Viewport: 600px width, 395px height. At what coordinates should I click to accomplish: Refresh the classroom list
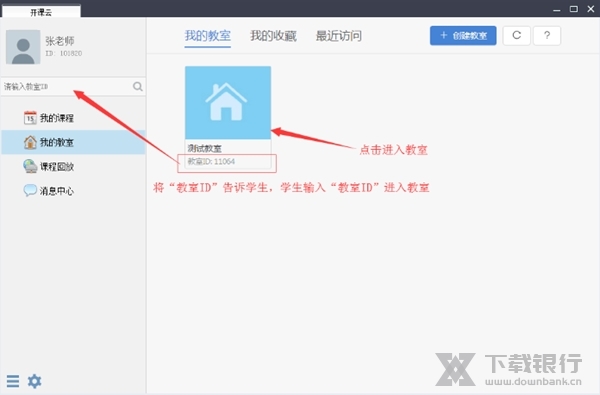[x=516, y=36]
